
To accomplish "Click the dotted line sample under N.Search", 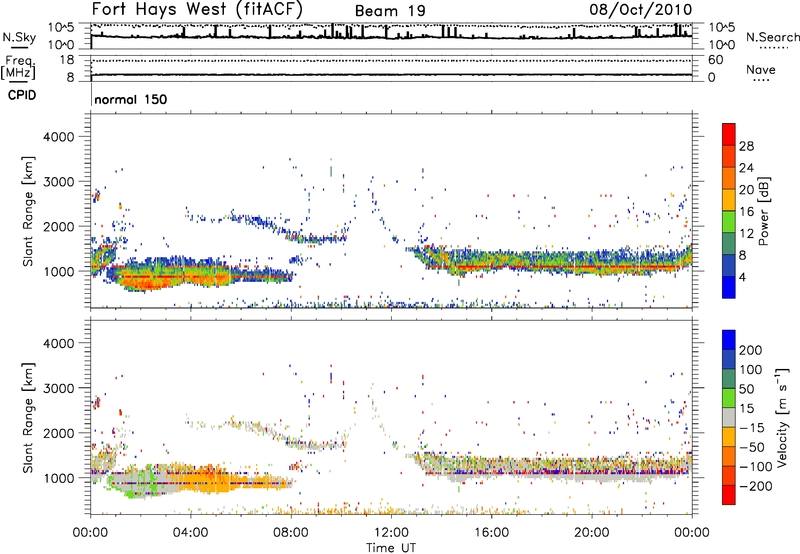I will coord(773,47).
